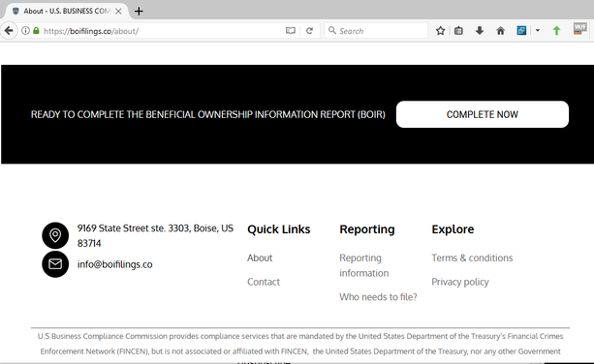The width and height of the screenshot is (594, 364).
Task: Click the envelope email icon
Action: [x=55, y=264]
